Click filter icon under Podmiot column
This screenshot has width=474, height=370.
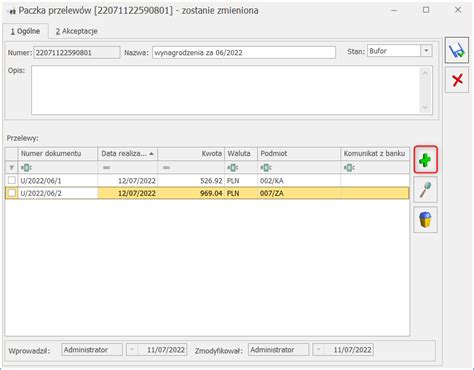(x=266, y=167)
